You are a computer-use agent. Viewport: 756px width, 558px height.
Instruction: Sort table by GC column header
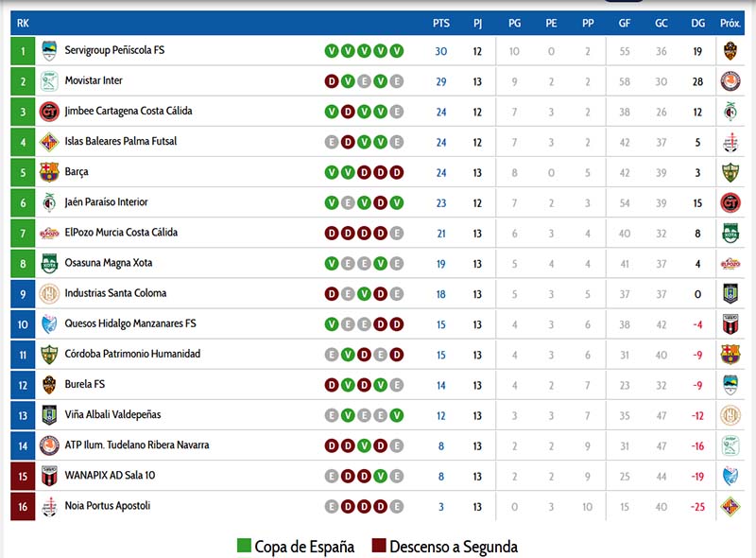coord(661,23)
